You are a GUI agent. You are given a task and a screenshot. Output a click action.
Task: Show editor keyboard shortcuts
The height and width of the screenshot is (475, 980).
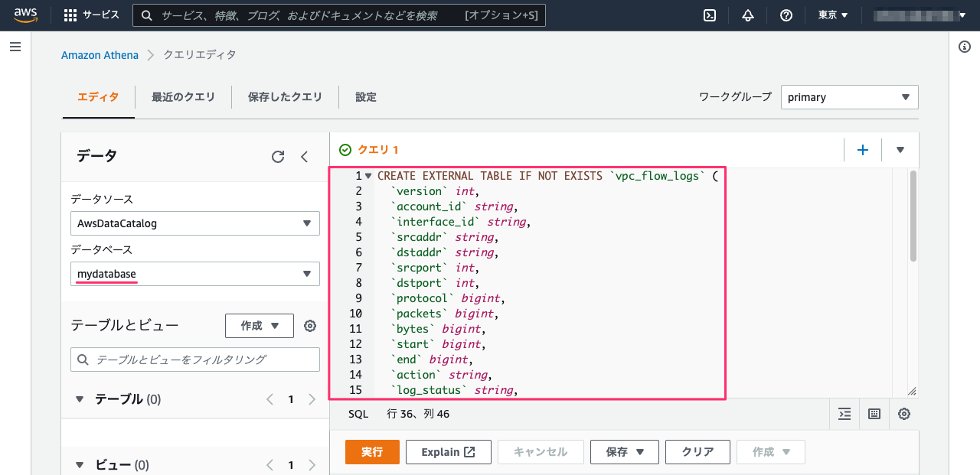coord(874,414)
